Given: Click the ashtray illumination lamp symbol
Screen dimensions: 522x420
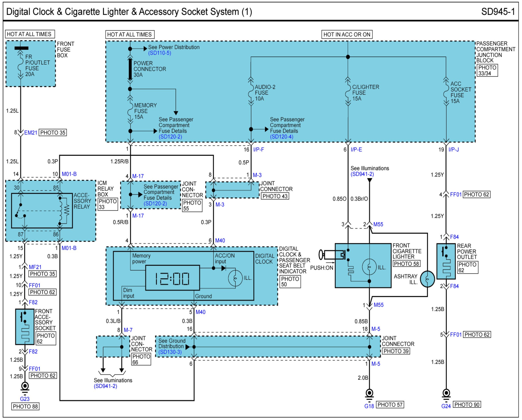Looking at the screenshot, I should 427,279.
